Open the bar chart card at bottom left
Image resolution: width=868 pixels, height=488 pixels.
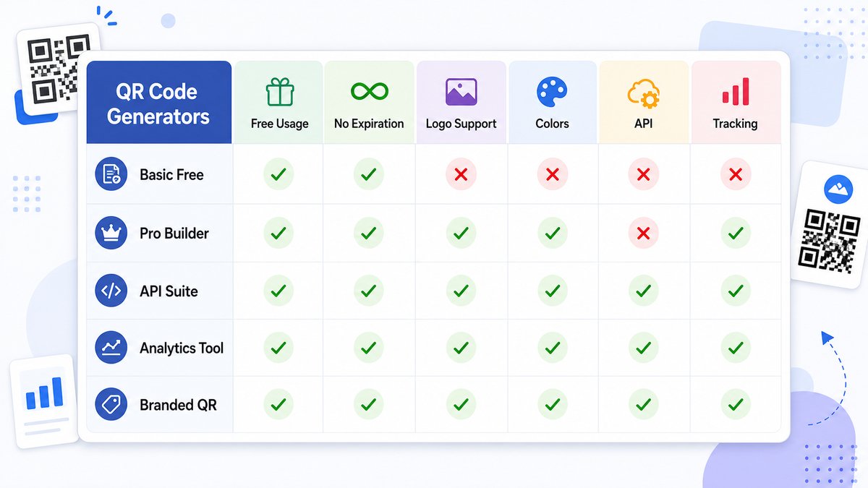(43, 401)
